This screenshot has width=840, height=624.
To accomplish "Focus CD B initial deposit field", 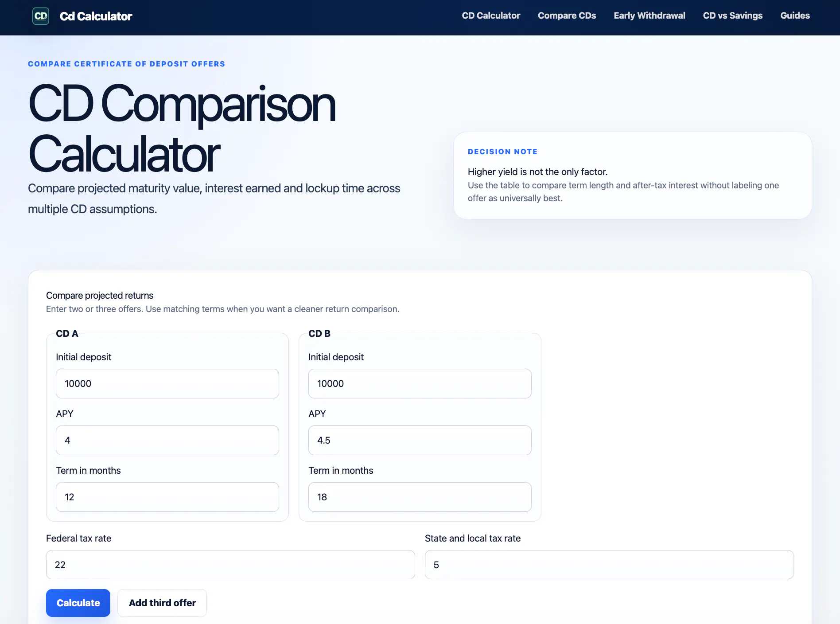I will [x=420, y=384].
